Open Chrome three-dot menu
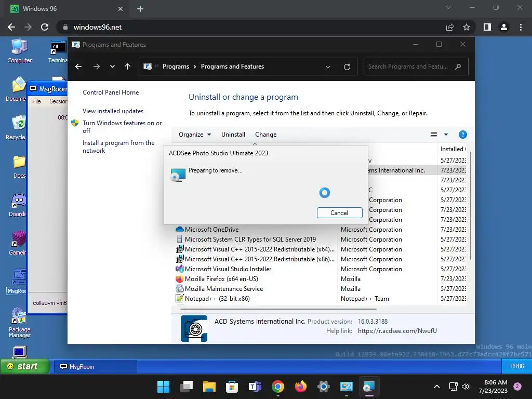 (521, 27)
